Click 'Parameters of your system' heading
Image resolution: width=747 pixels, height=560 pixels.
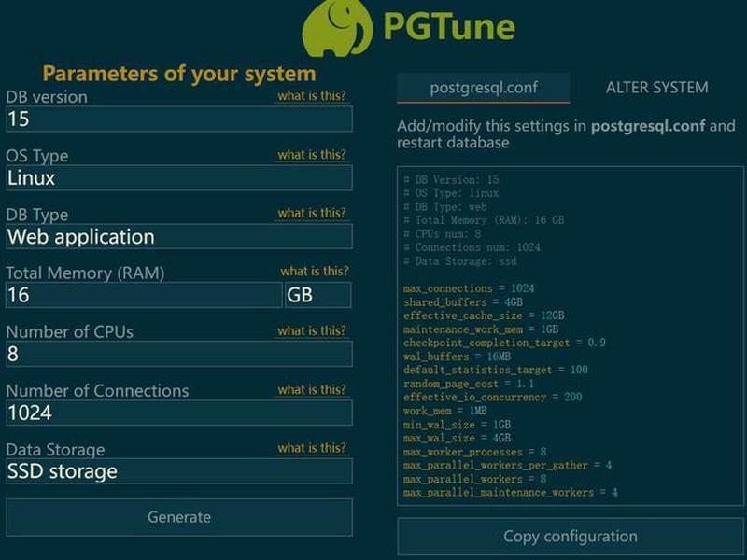coord(179,75)
